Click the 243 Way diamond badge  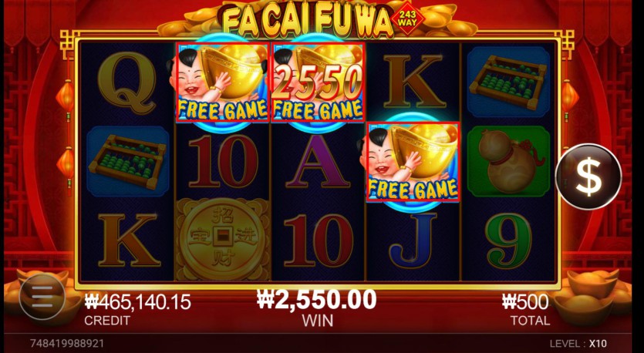point(407,18)
